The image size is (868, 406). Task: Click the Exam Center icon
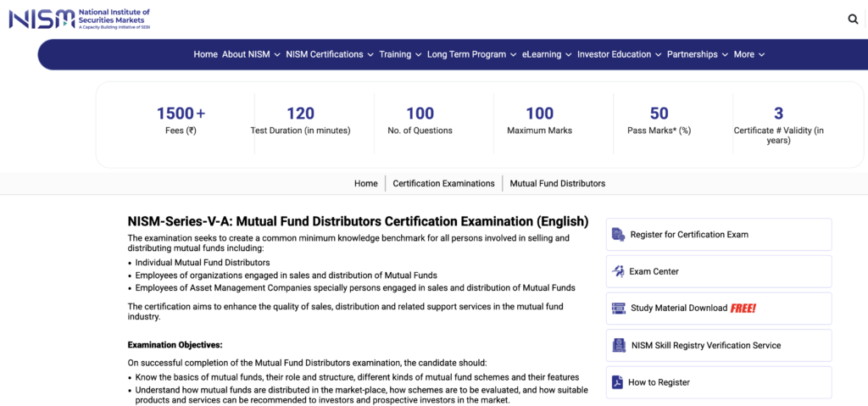tap(618, 272)
